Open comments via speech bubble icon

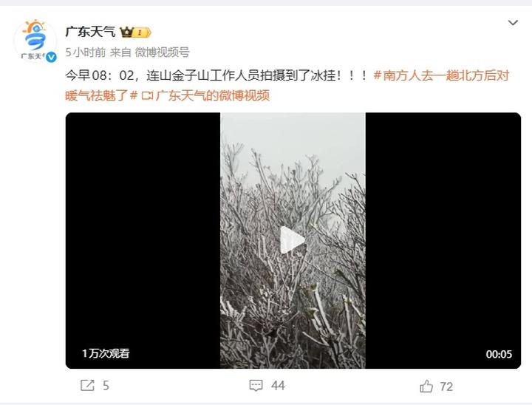(256, 385)
